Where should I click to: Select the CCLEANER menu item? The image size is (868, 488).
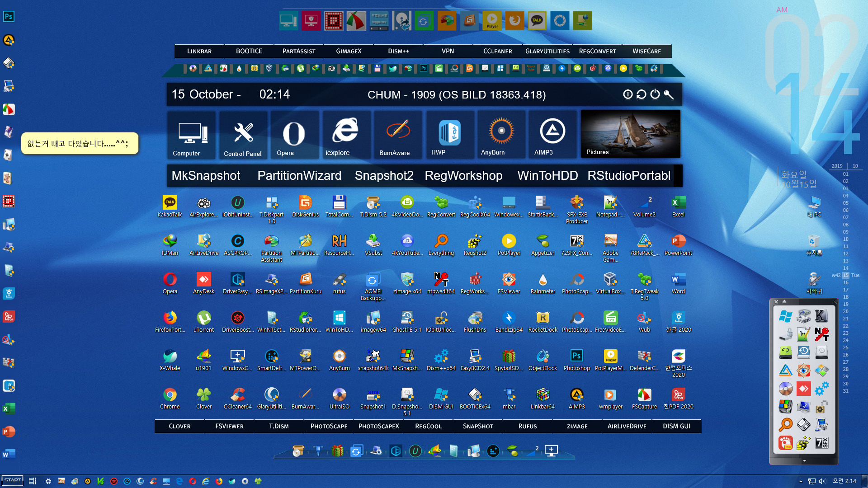[x=498, y=51]
